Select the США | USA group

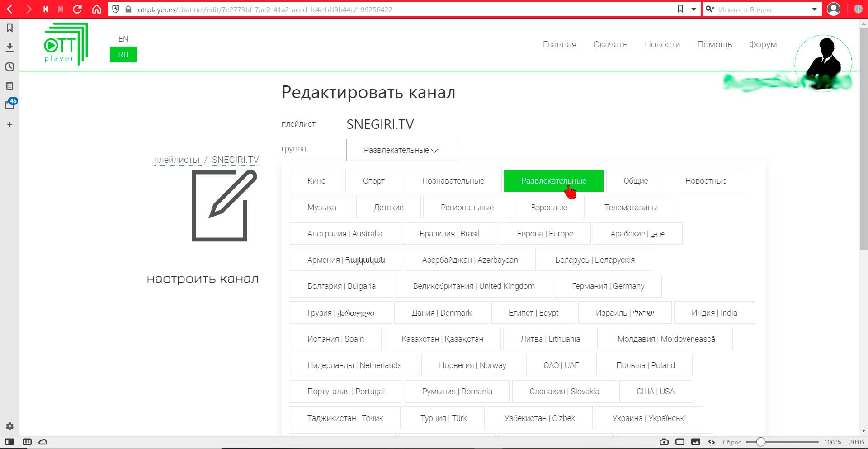[x=656, y=392]
